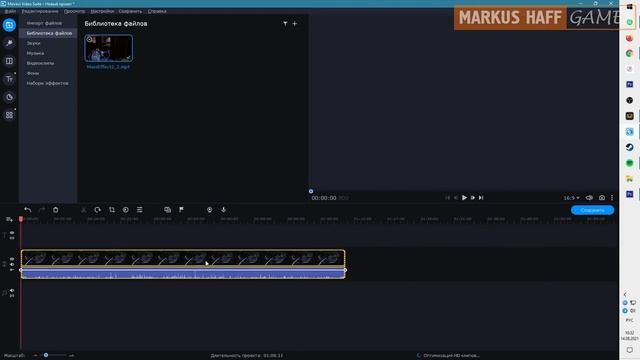The width and height of the screenshot is (640, 360).
Task: Open Chrome from the Windows taskbar
Action: pos(629,53)
